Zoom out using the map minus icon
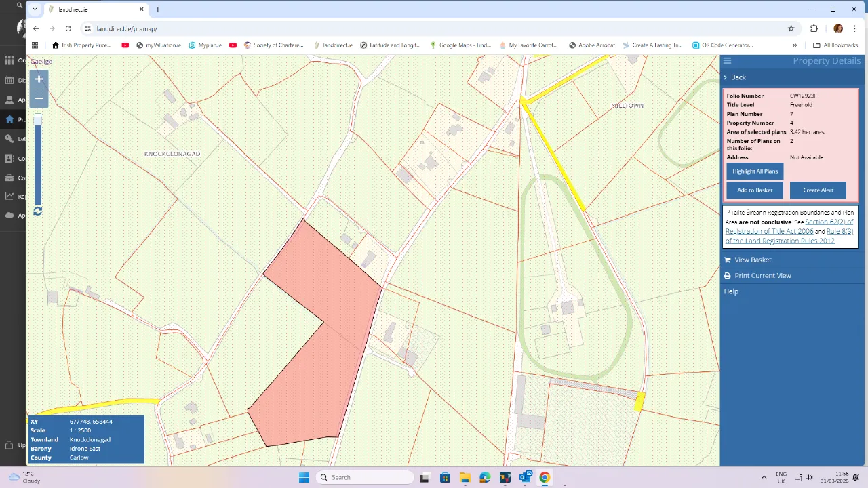Image resolution: width=868 pixels, height=488 pixels. tap(39, 99)
